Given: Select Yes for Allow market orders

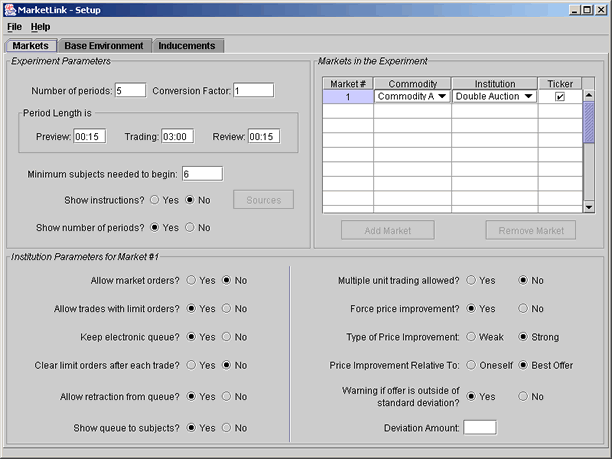Looking at the screenshot, I should pyautogui.click(x=191, y=280).
